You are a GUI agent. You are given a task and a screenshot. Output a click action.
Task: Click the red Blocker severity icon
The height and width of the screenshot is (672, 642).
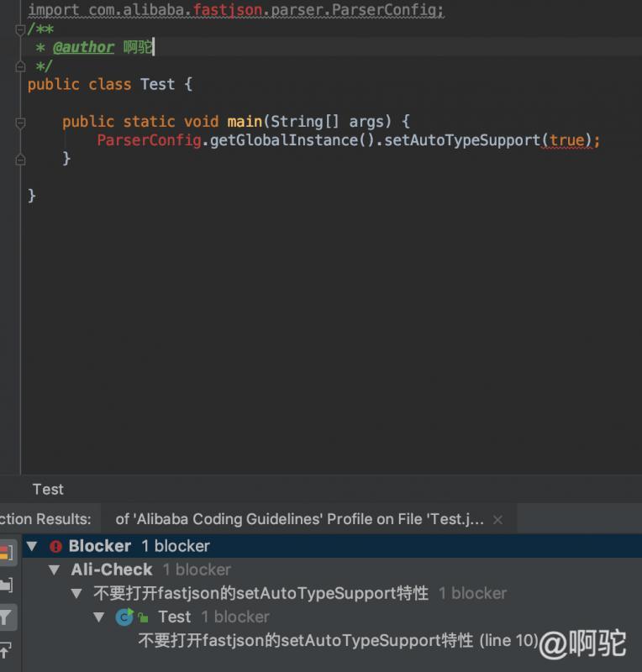pos(55,547)
